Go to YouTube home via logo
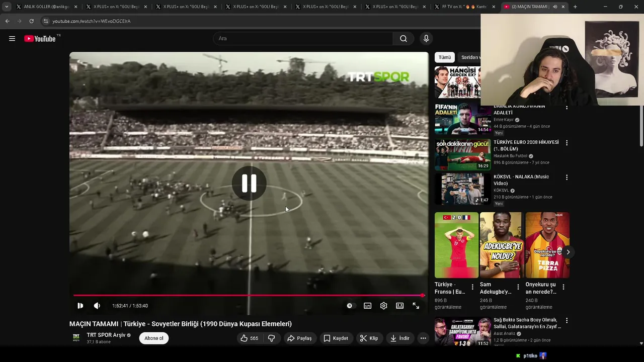 40,39
